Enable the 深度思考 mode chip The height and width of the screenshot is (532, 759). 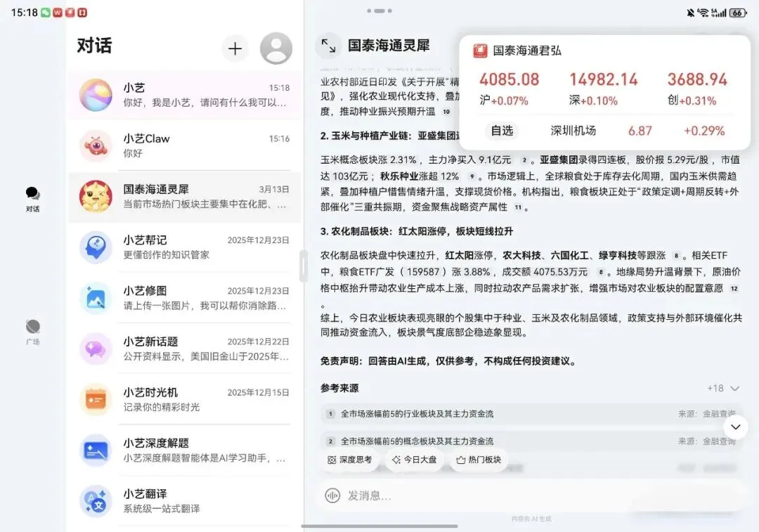350,460
